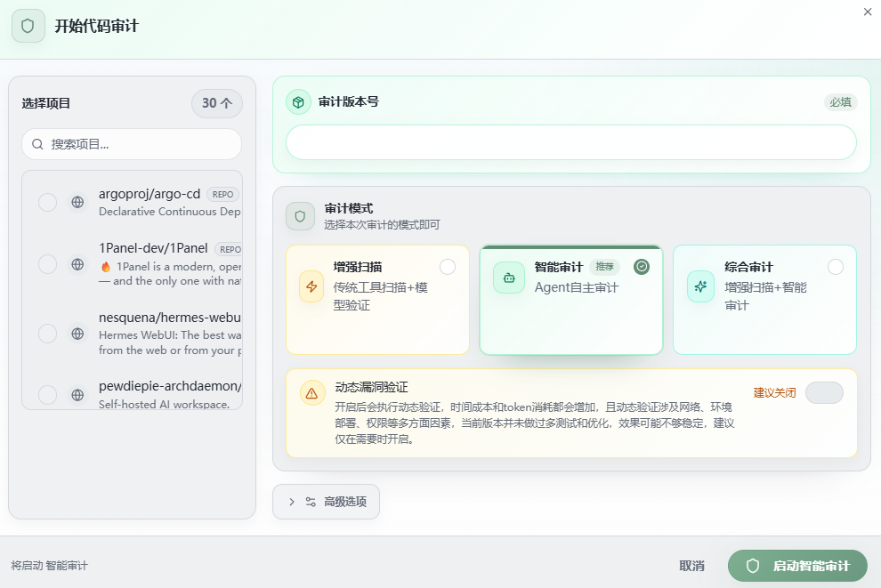This screenshot has height=588, width=881.
Task: Click the 选择项目 panel heading
Action: pyautogui.click(x=46, y=103)
